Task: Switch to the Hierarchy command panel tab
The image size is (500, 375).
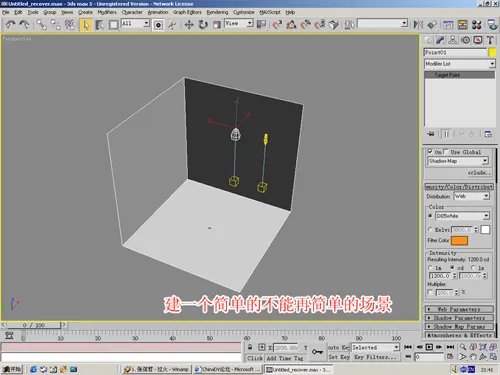Action: tap(453, 40)
